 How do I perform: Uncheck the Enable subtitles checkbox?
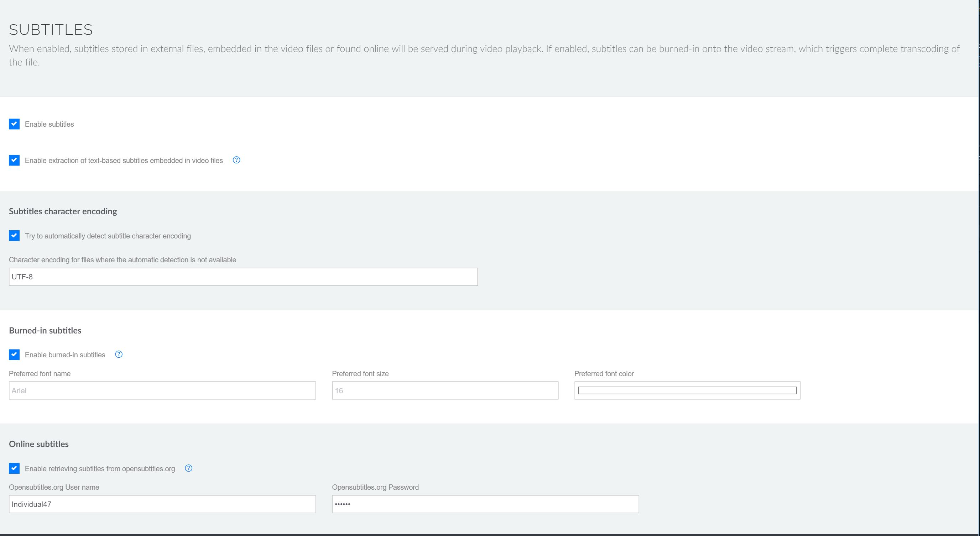pyautogui.click(x=15, y=124)
